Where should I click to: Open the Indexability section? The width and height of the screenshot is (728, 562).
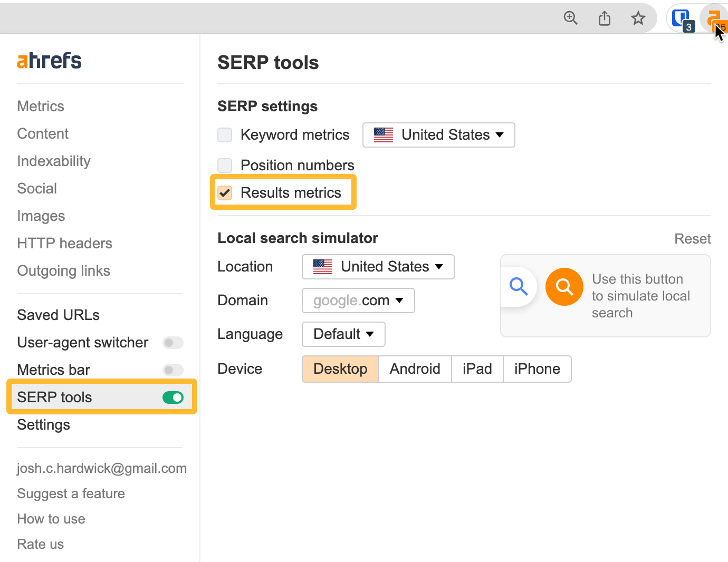click(53, 161)
